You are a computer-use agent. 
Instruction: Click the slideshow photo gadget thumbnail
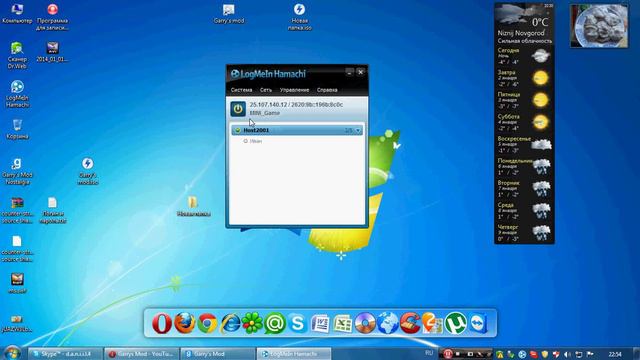coord(599,26)
